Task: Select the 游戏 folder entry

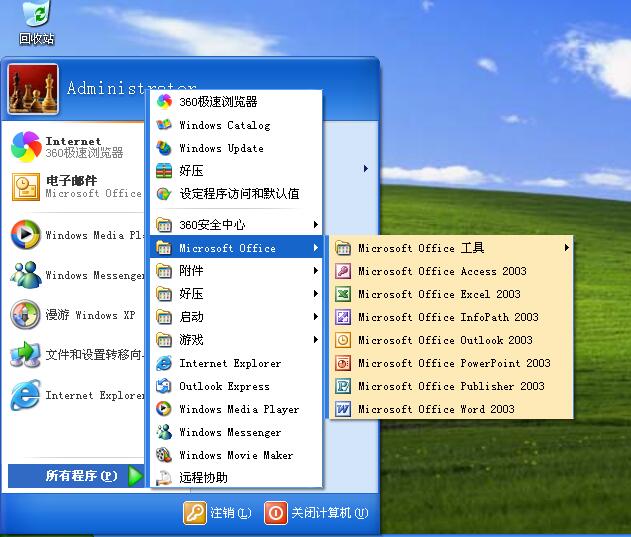Action: tap(237, 340)
